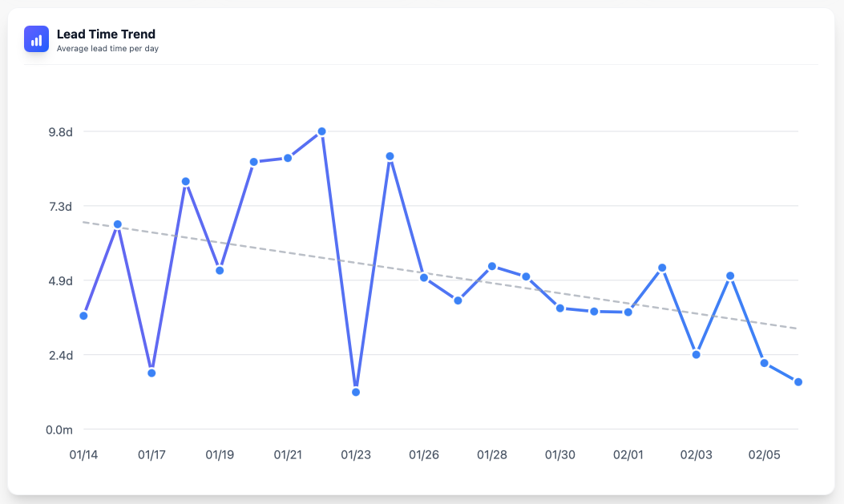Click the data point above 02/05
844x504 pixels.
click(765, 363)
